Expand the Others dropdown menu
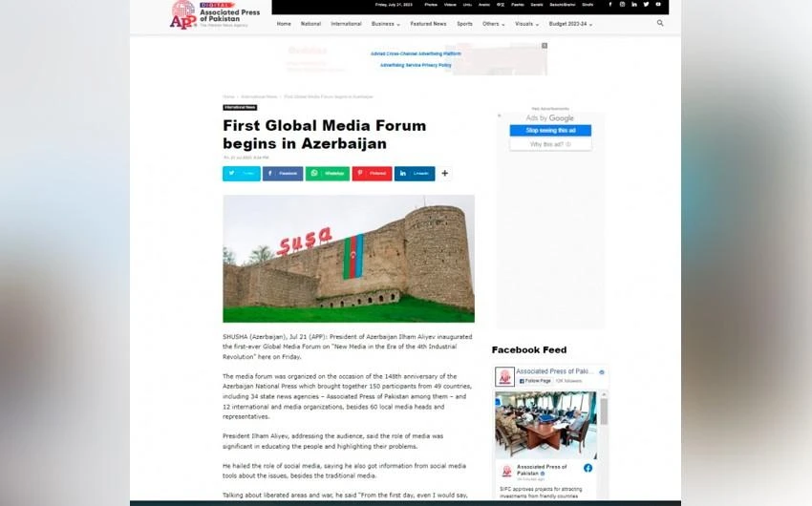 (x=493, y=24)
